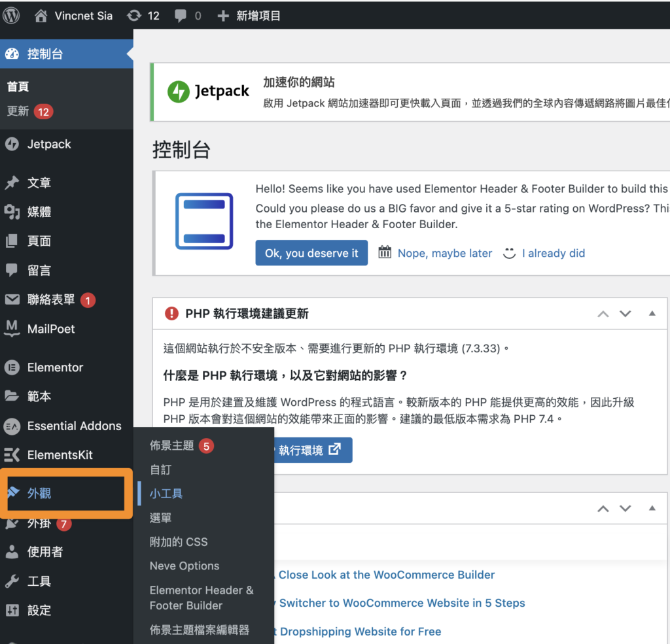Click the 媒體 media icon
The image size is (670, 644).
[x=12, y=212]
